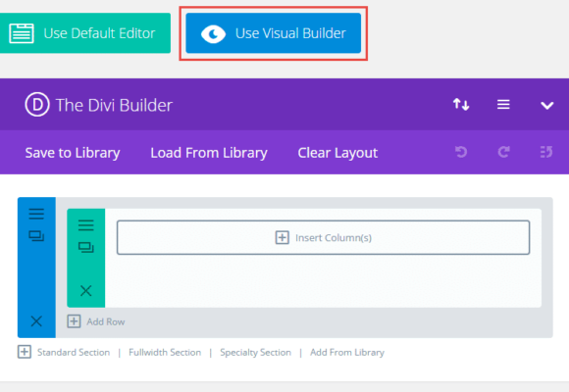
Task: Add a Fullwidth Section
Action: 165,353
